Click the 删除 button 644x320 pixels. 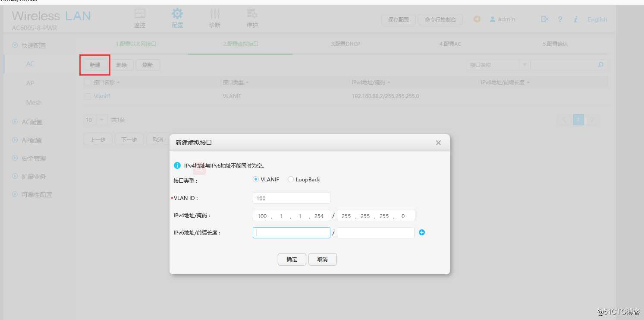tap(122, 65)
